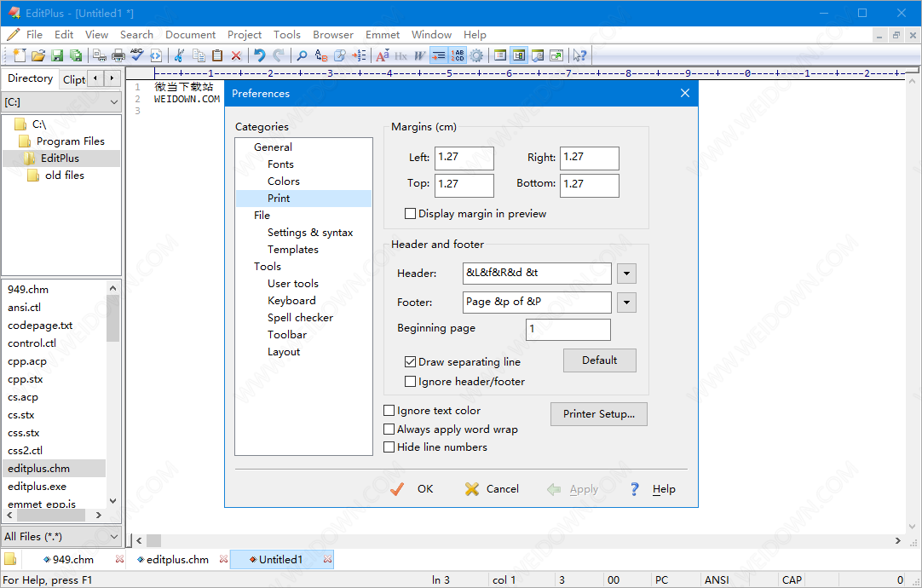This screenshot has width=922, height=588.
Task: Click the Save All toolbar icon
Action: click(x=76, y=55)
